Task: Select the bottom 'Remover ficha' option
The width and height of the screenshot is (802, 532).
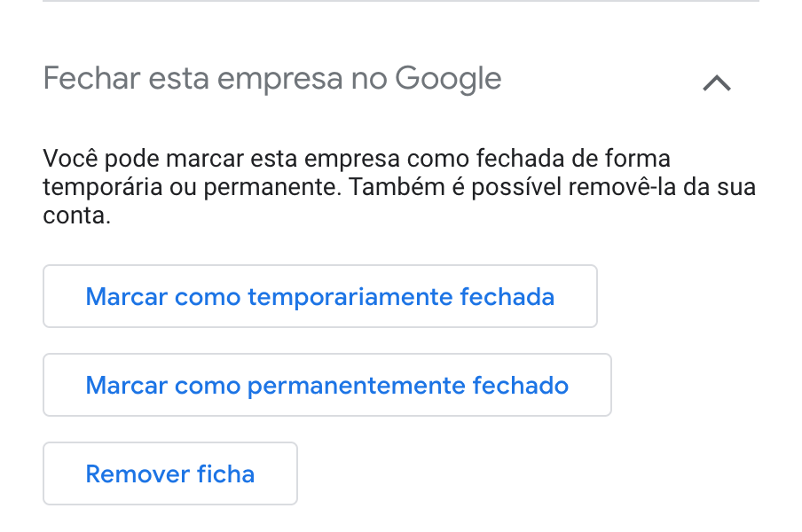Action: (x=170, y=473)
